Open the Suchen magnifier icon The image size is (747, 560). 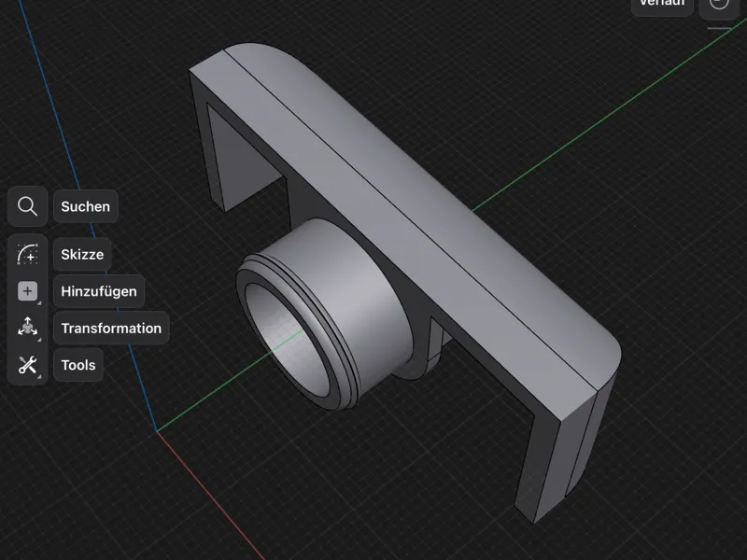coord(27,206)
